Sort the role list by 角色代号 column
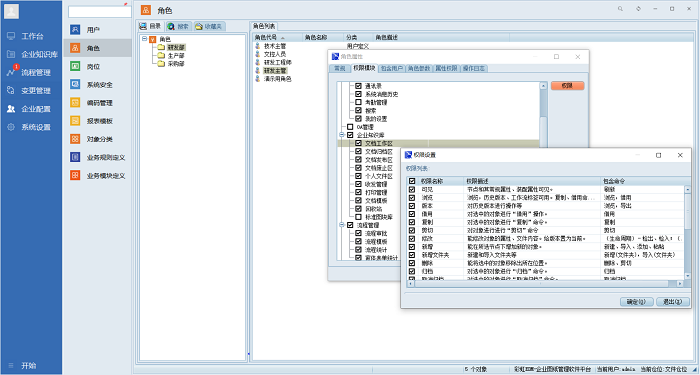This screenshot has height=375, width=700. [x=278, y=38]
